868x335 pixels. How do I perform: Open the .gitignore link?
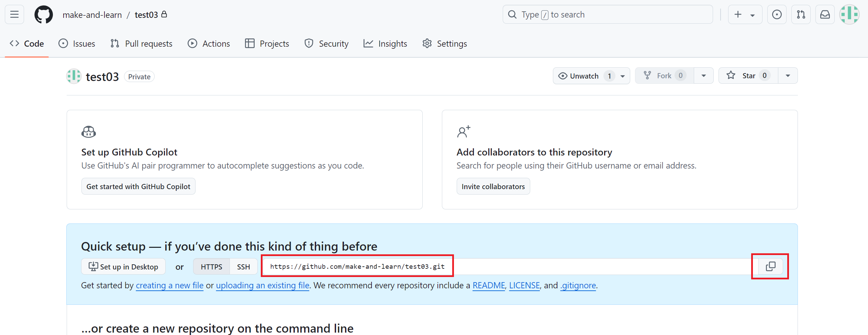click(x=578, y=286)
